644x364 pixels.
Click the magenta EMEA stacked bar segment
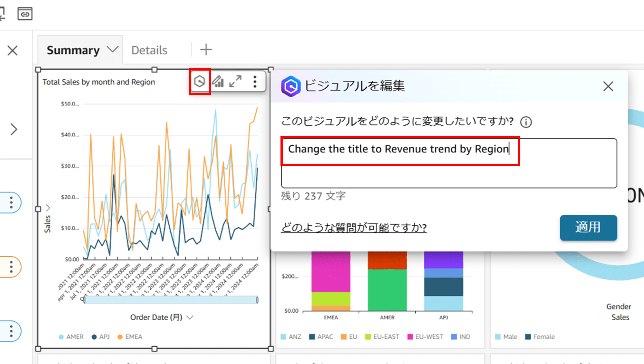[x=331, y=272]
